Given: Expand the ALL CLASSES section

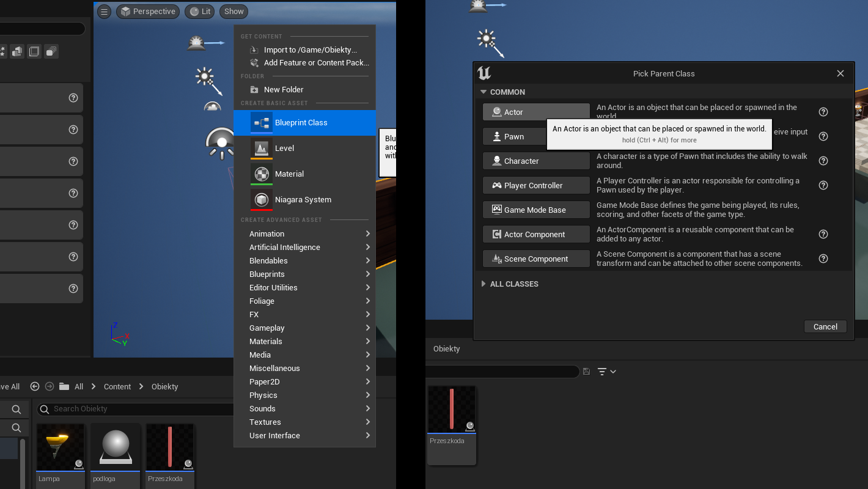Looking at the screenshot, I should coord(484,284).
